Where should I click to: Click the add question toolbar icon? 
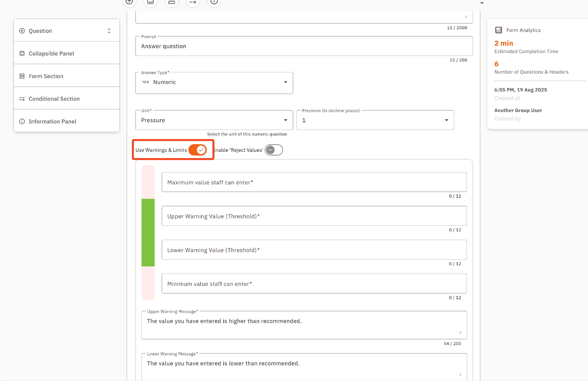(129, 2)
